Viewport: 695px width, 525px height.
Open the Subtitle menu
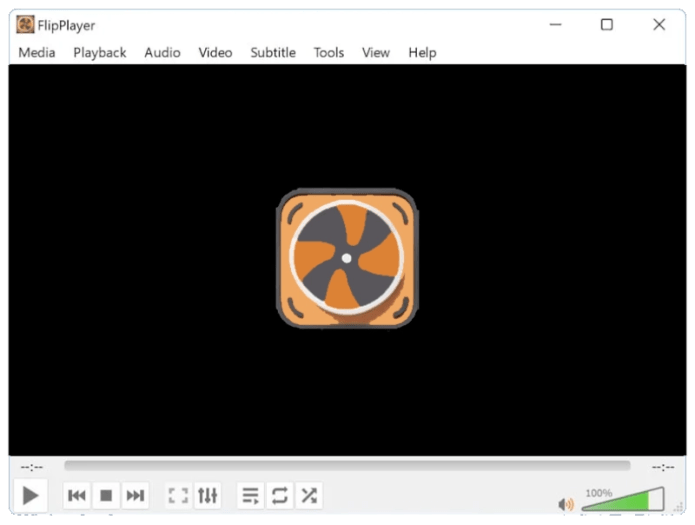tap(273, 52)
